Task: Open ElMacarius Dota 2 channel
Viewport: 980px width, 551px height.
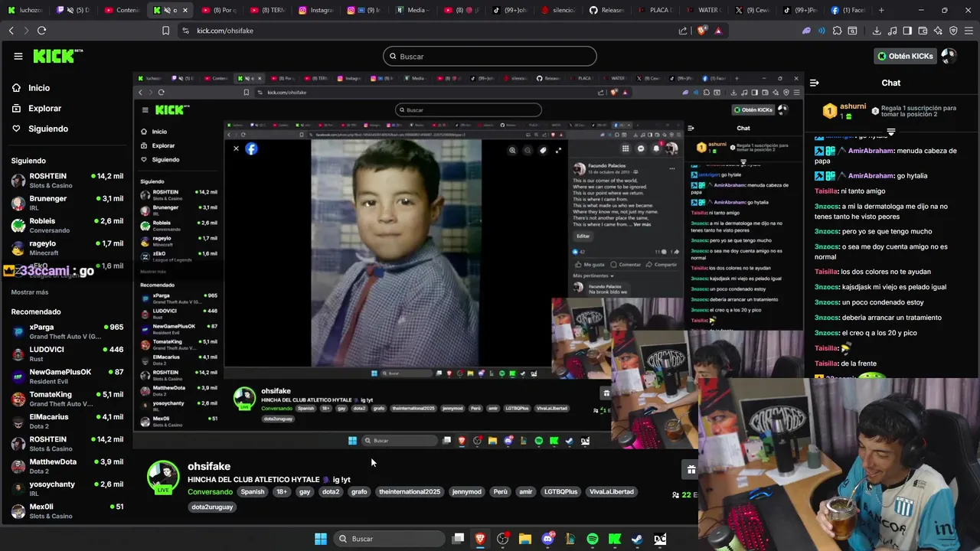Action: tap(67, 421)
